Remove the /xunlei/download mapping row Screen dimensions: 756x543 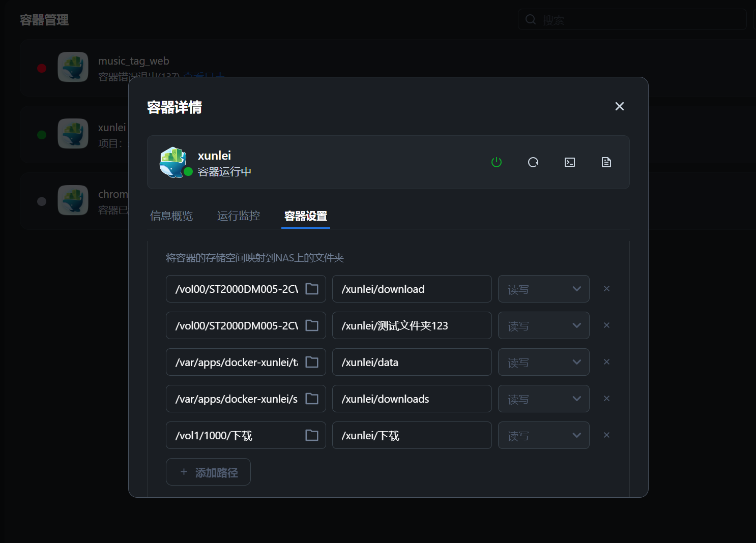606,289
